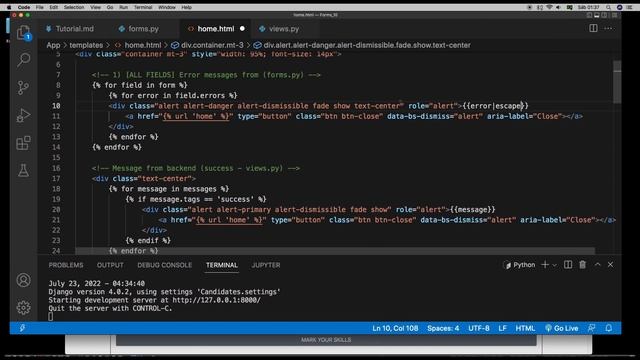Select the TERMINAL panel tab
The image size is (640, 360).
pos(222,265)
